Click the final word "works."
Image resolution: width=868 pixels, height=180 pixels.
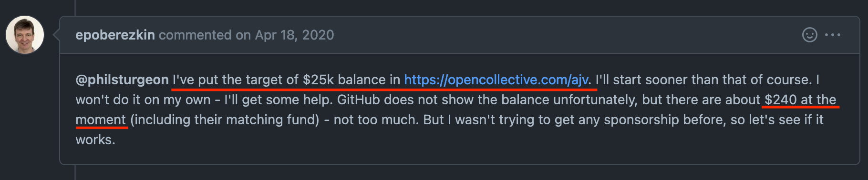coord(95,140)
